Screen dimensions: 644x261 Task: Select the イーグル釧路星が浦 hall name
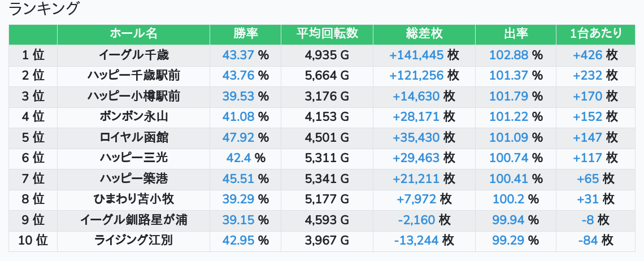tap(133, 220)
